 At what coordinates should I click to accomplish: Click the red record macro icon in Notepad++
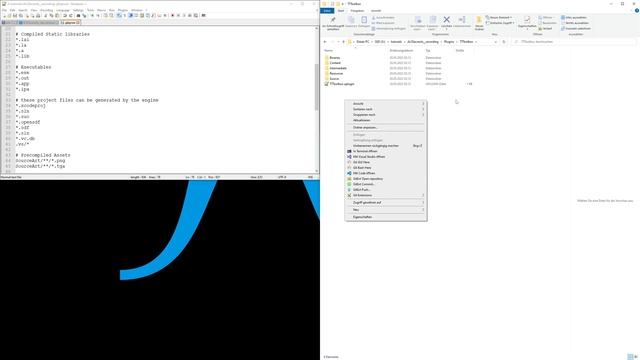(172, 16)
